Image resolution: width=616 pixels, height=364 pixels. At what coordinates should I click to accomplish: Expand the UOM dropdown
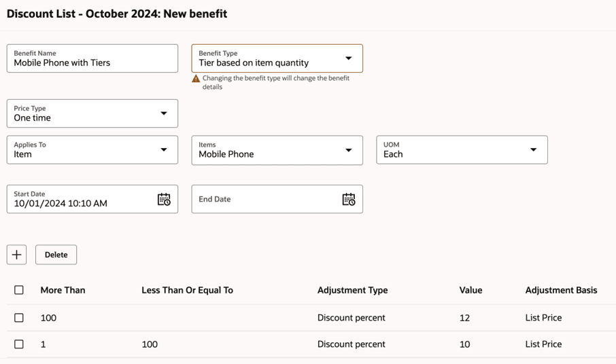coord(533,149)
